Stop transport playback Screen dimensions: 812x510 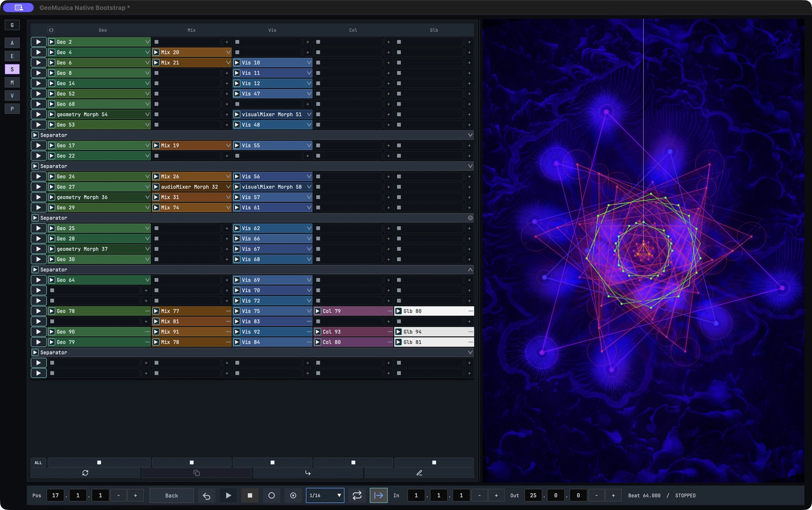[x=250, y=495]
